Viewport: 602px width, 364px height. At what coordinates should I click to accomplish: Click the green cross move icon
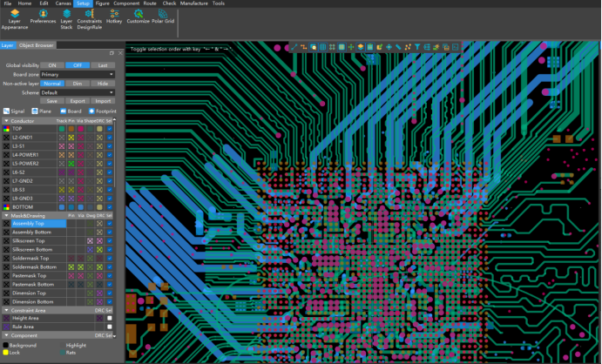click(x=351, y=47)
